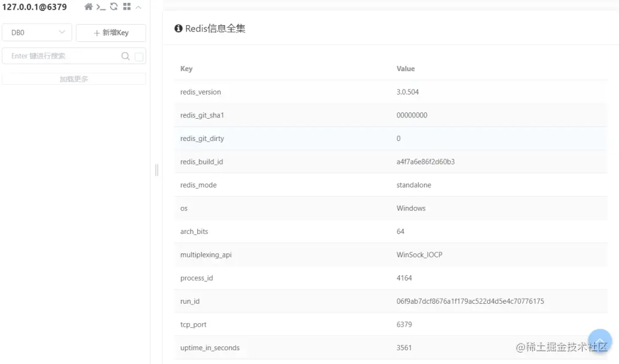Screen dimensions: 619x364
Task: Select the redis_git_sha1 key cell
Action: pos(202,115)
